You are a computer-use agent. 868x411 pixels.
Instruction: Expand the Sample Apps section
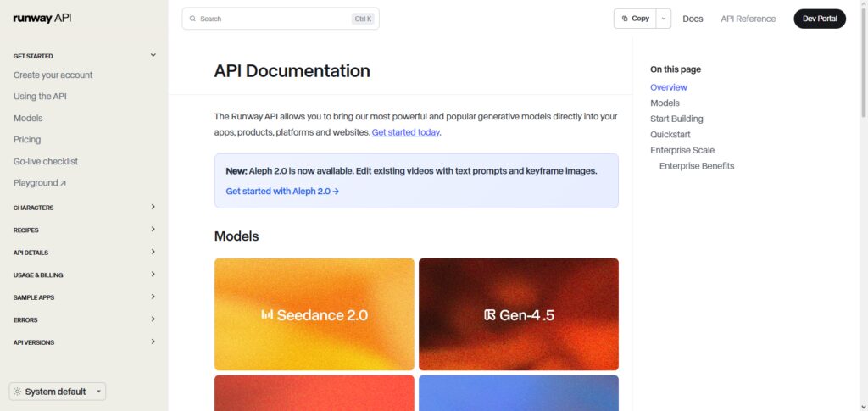click(x=84, y=297)
